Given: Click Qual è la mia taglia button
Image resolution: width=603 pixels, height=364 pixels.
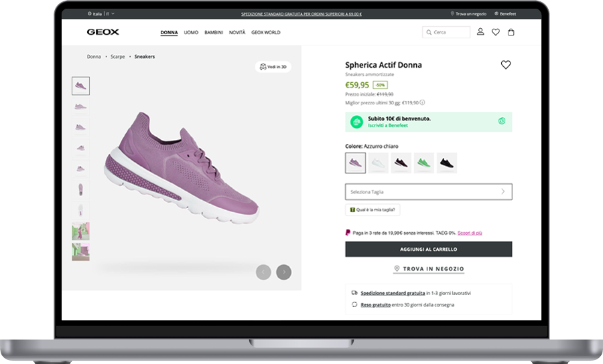Looking at the screenshot, I should (x=373, y=209).
